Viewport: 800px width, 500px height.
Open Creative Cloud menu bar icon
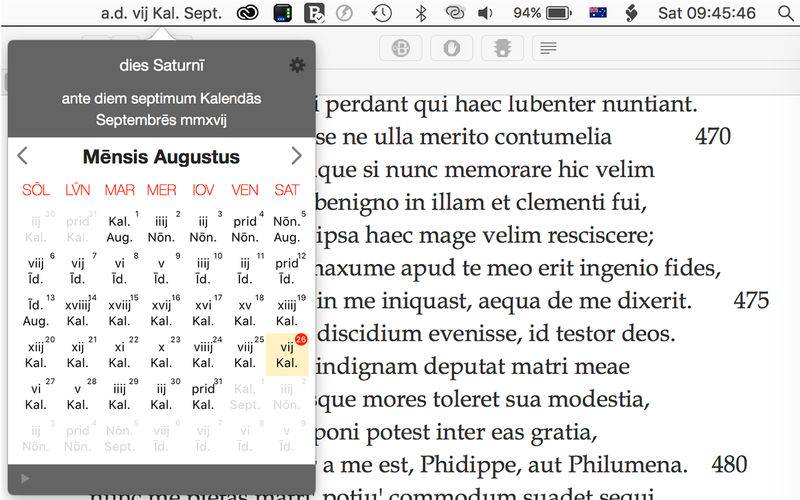point(247,13)
